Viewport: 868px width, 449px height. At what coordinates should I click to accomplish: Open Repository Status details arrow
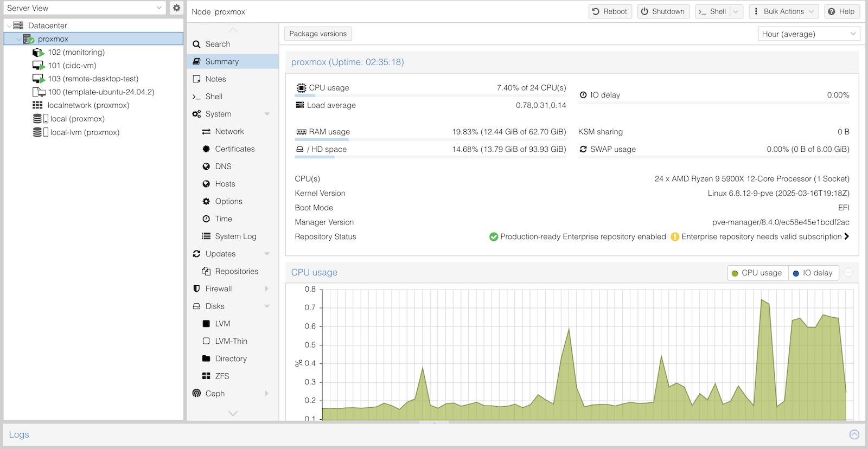coord(846,236)
